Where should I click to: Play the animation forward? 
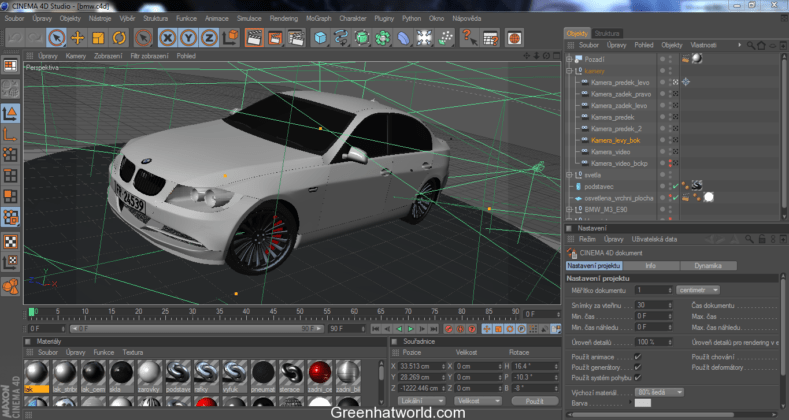[x=411, y=329]
